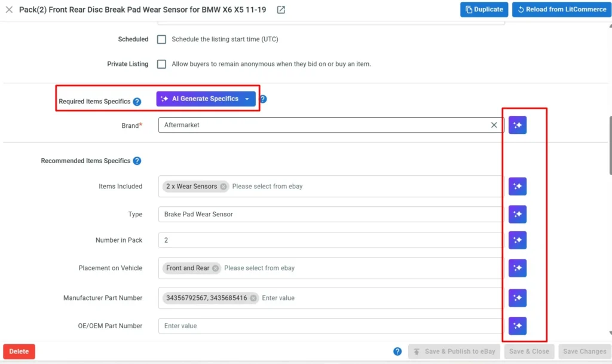This screenshot has width=612, height=364.
Task: Open help for Recommended Items Specifics
Action: click(137, 161)
